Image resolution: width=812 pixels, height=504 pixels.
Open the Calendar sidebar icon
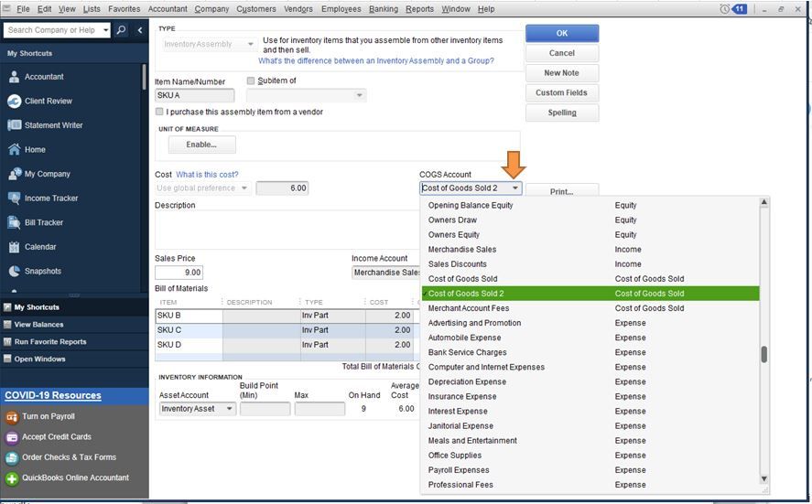(15, 247)
